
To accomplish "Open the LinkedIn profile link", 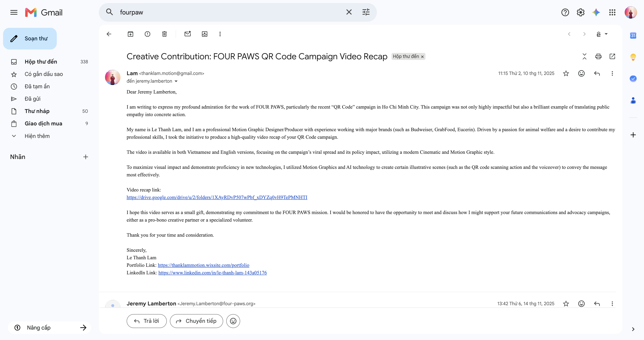I will [212, 272].
